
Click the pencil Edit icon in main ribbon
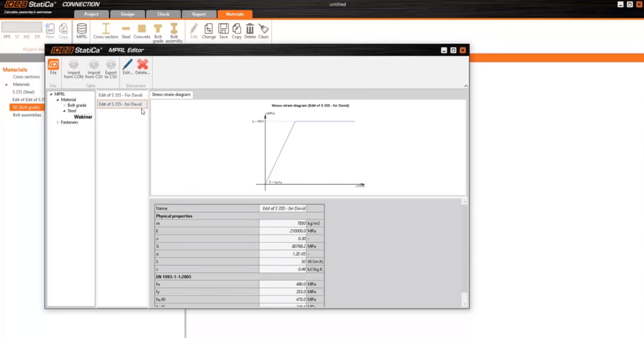tap(194, 31)
